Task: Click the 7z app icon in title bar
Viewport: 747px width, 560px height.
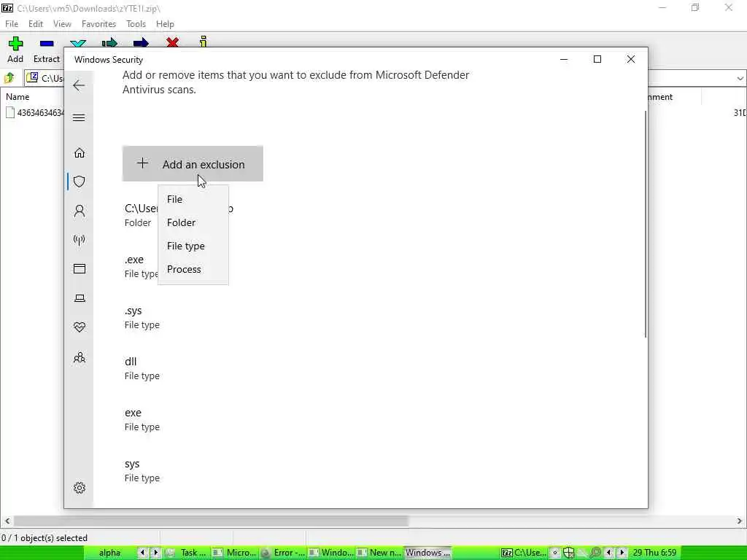Action: 7,8
